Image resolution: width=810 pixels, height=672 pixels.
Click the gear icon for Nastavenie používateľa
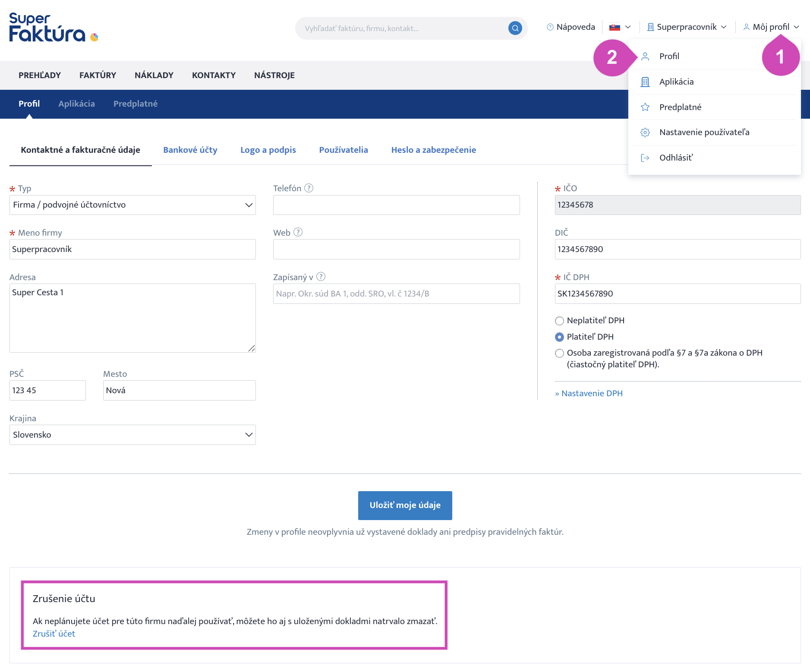click(x=645, y=133)
